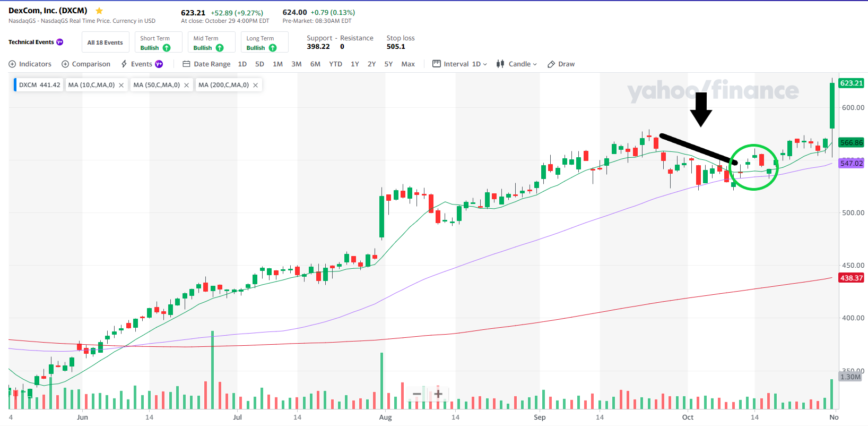This screenshot has width=868, height=426.
Task: Click the MA (200,C,MA,0) legend label
Action: click(x=223, y=85)
